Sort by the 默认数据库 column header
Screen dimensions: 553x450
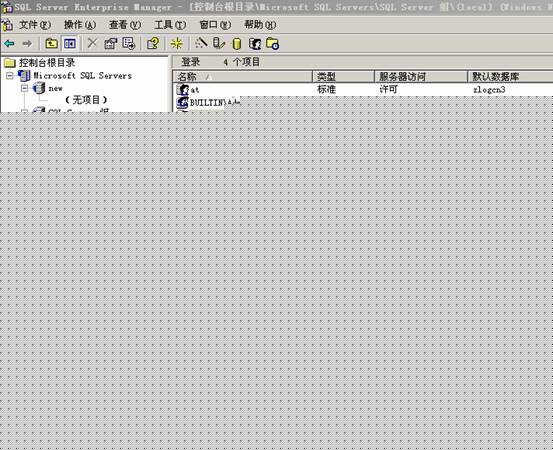pyautogui.click(x=510, y=76)
